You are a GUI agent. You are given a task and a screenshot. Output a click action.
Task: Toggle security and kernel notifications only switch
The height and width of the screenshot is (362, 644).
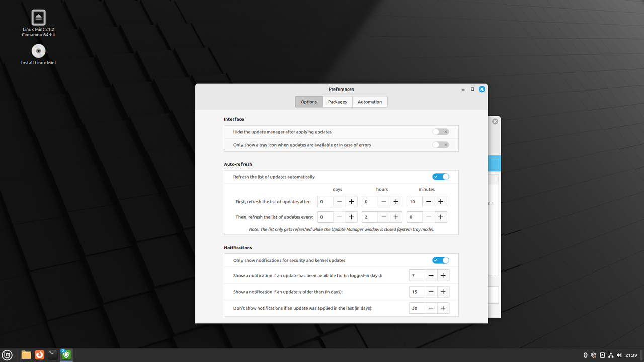[x=441, y=260]
